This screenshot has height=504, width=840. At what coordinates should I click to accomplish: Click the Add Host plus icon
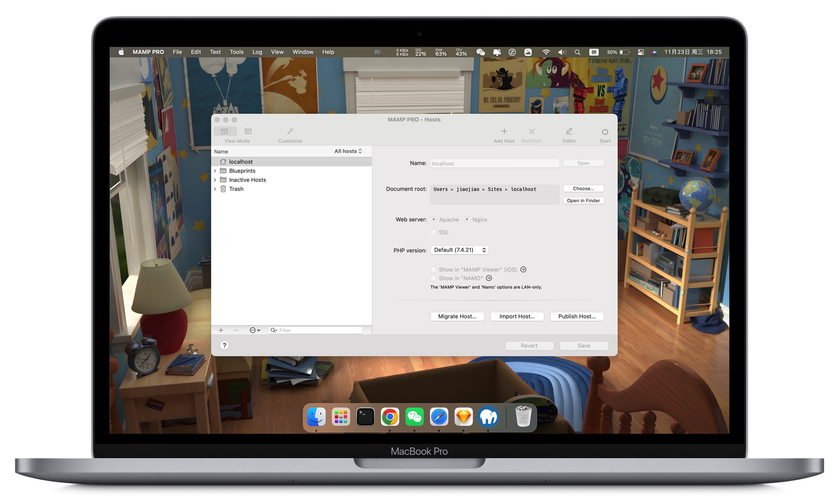pyautogui.click(x=504, y=131)
